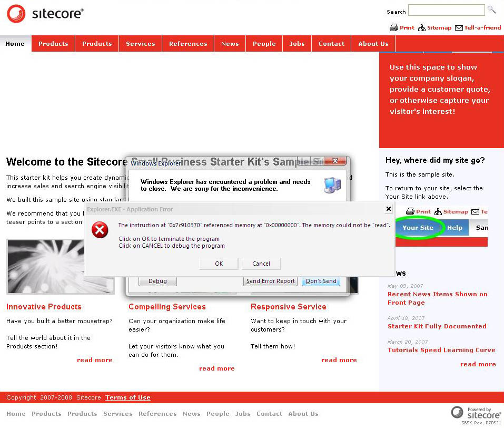This screenshot has height=428, width=504.
Task: Click the Terms of Use link in the footer
Action: (127, 397)
